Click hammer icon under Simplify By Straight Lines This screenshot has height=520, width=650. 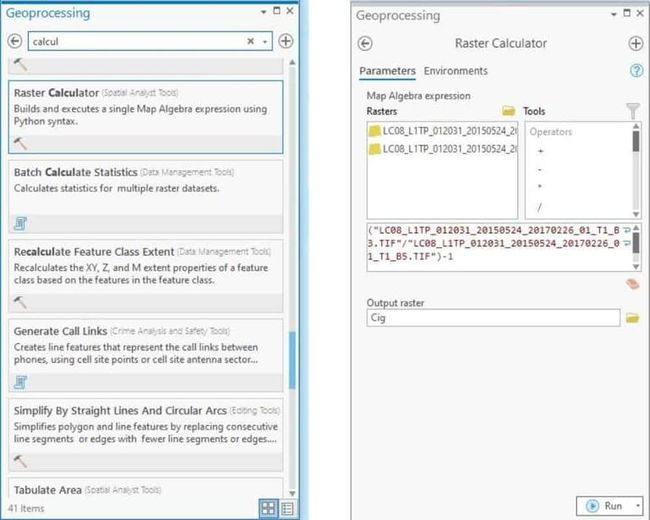tap(20, 461)
